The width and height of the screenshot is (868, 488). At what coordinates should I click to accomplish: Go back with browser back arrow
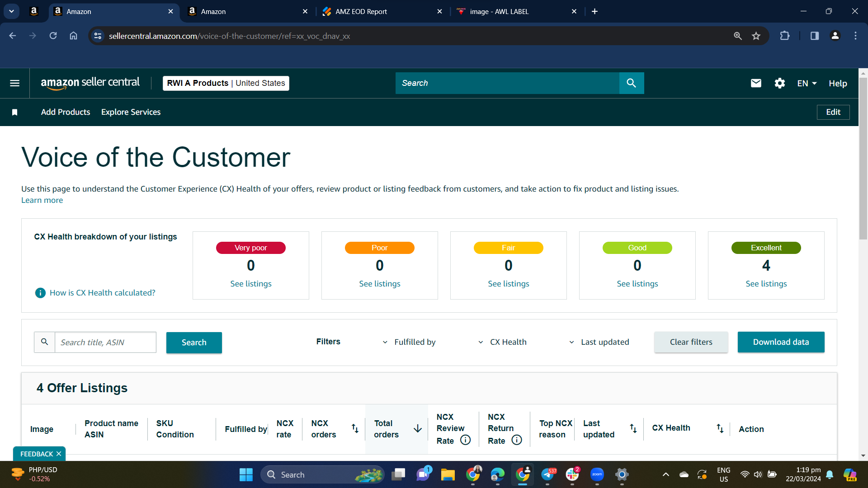coord(13,36)
